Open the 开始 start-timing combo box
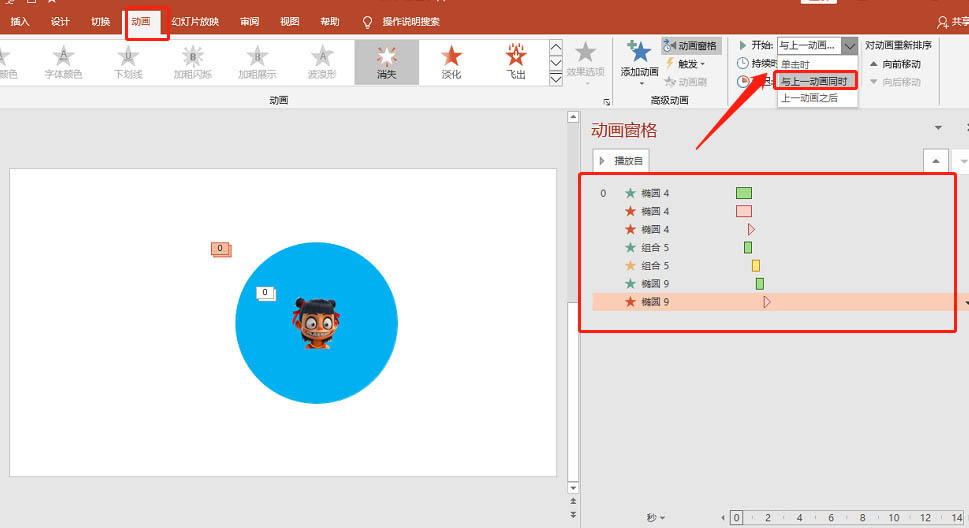The width and height of the screenshot is (969, 528). tap(817, 45)
